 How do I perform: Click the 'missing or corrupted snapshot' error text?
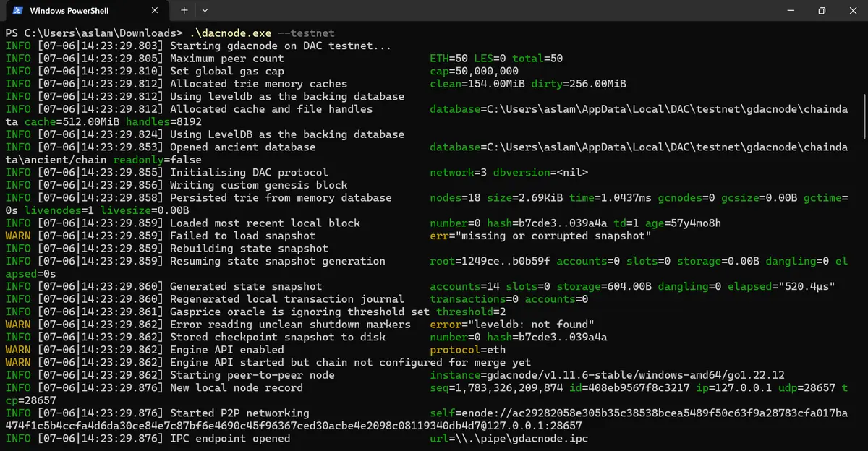[553, 236]
